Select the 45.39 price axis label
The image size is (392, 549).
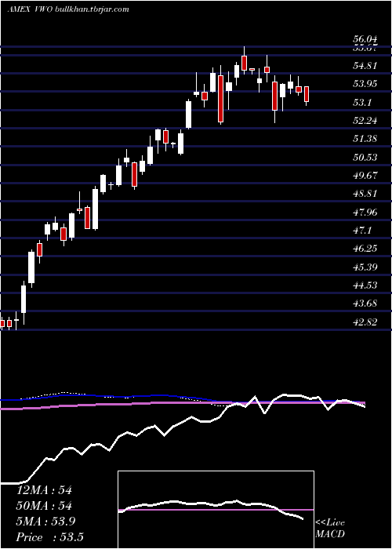point(365,267)
